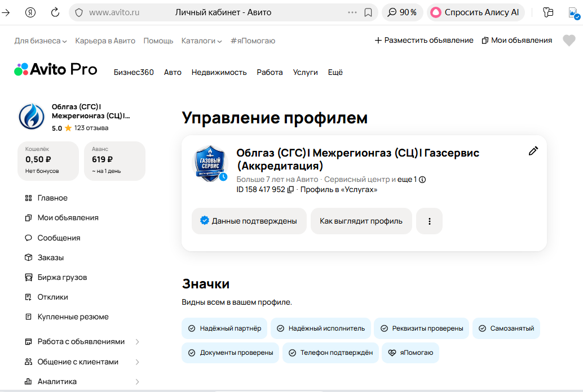Click the sidebar flame profile avatar
Screen dimensions: 583x392
point(32,116)
